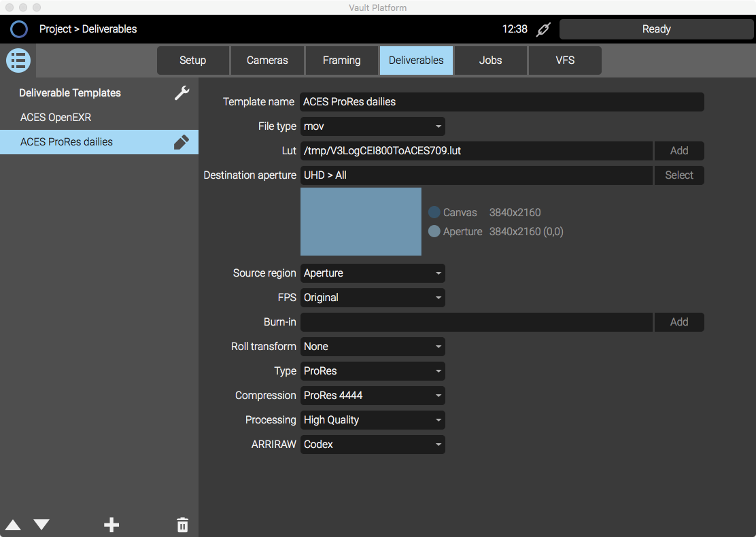Open the File type dropdown
Image resolution: width=756 pixels, height=537 pixels.
pyautogui.click(x=373, y=126)
